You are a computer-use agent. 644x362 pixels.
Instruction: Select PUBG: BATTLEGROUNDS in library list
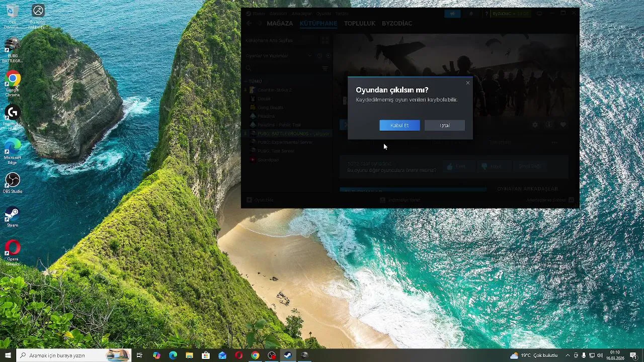coord(287,134)
